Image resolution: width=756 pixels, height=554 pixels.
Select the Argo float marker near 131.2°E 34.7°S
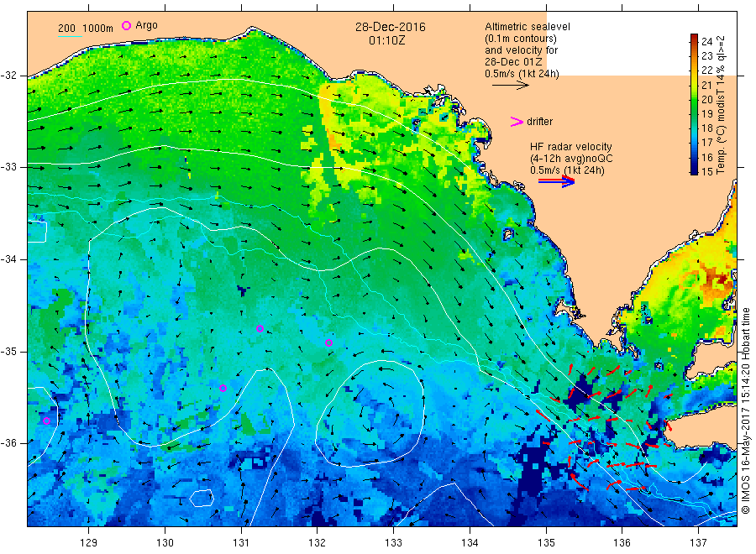[x=260, y=328]
